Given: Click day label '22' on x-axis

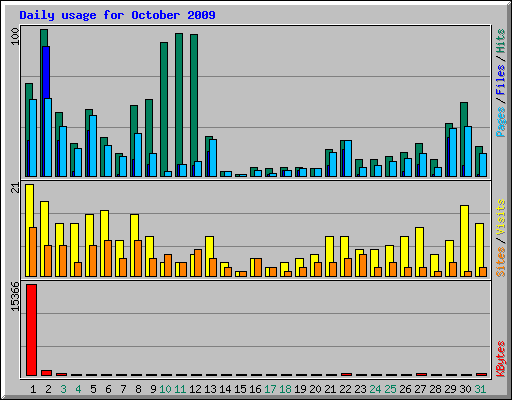Looking at the screenshot, I should pos(345,389).
